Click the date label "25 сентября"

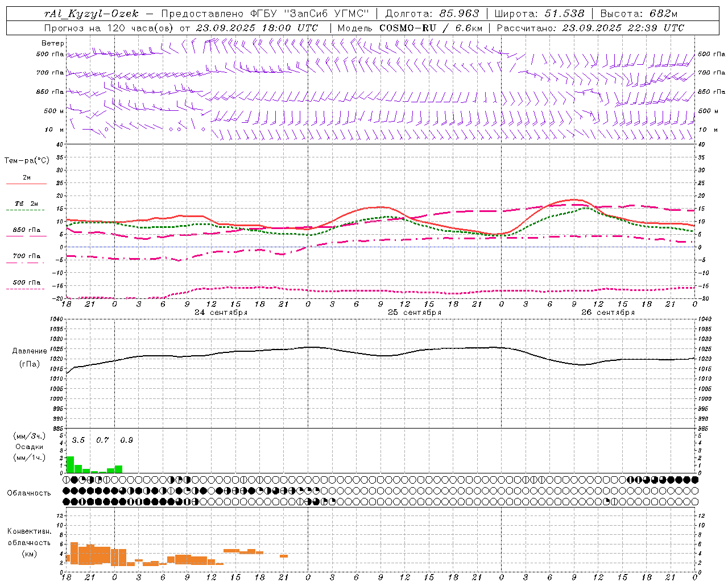pos(415,313)
